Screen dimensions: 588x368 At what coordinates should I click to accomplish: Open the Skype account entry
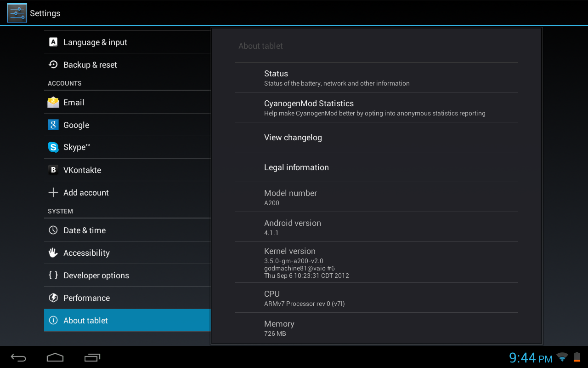coord(127,147)
